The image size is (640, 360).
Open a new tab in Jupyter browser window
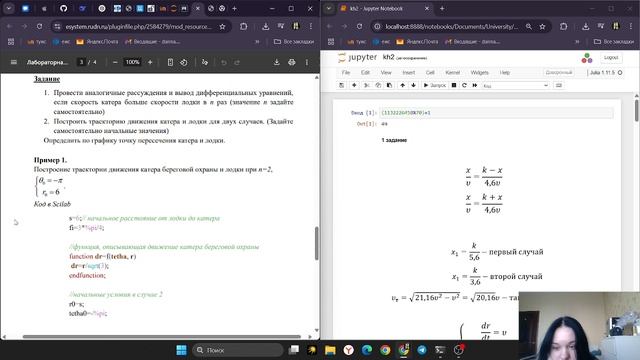(442, 8)
